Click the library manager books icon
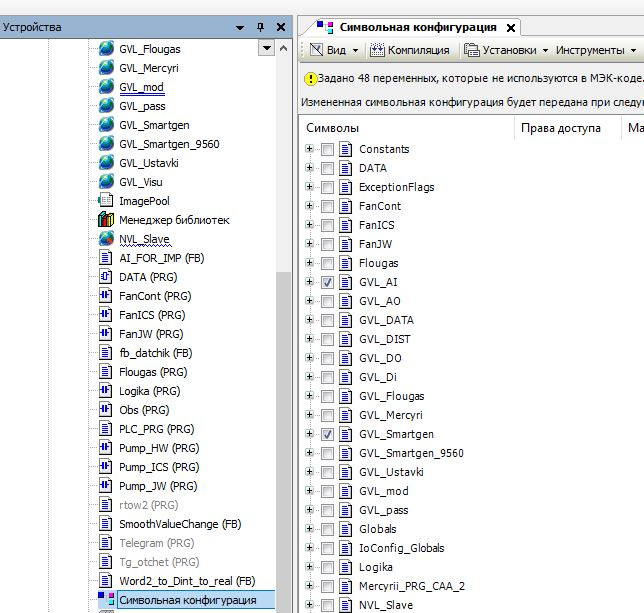644x613 pixels. (x=106, y=220)
